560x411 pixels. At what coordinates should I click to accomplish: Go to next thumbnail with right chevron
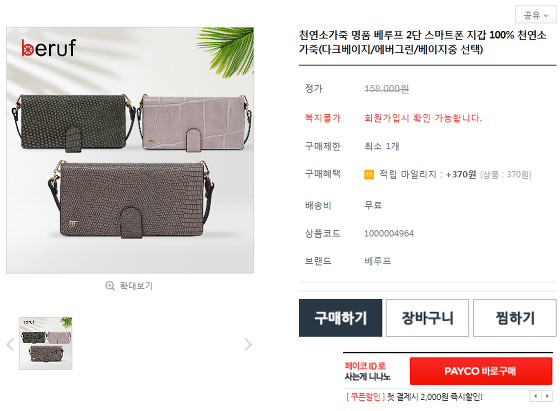248,345
